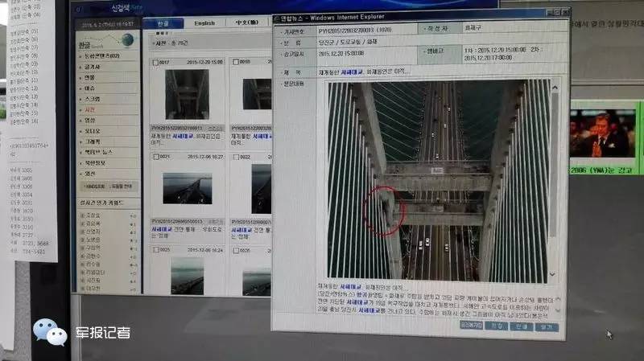Open the 오디오 category in sidebar
The image size is (644, 361).
click(92, 131)
